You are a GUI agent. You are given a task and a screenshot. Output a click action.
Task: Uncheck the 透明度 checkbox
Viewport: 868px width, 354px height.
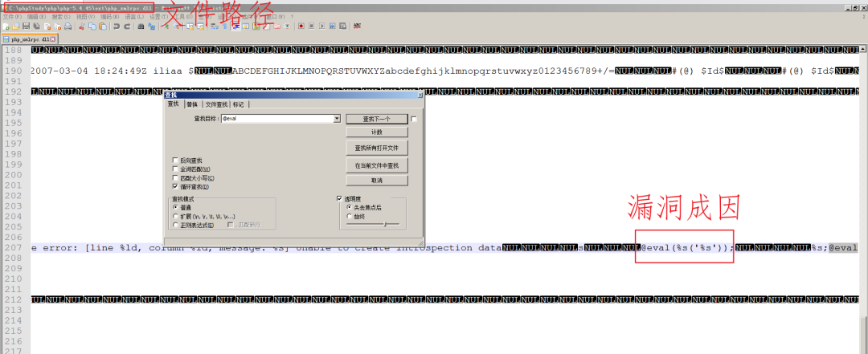pyautogui.click(x=340, y=198)
